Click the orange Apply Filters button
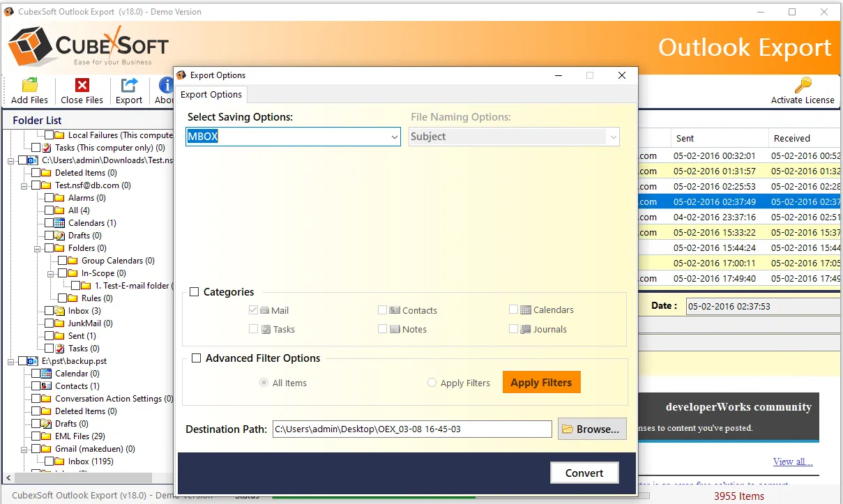The height and width of the screenshot is (504, 843). coord(541,383)
